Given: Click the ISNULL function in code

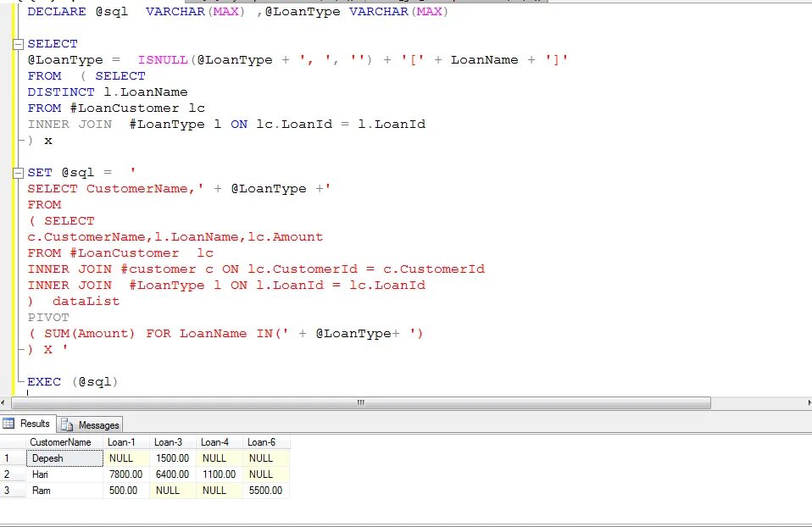Looking at the screenshot, I should pyautogui.click(x=163, y=60).
